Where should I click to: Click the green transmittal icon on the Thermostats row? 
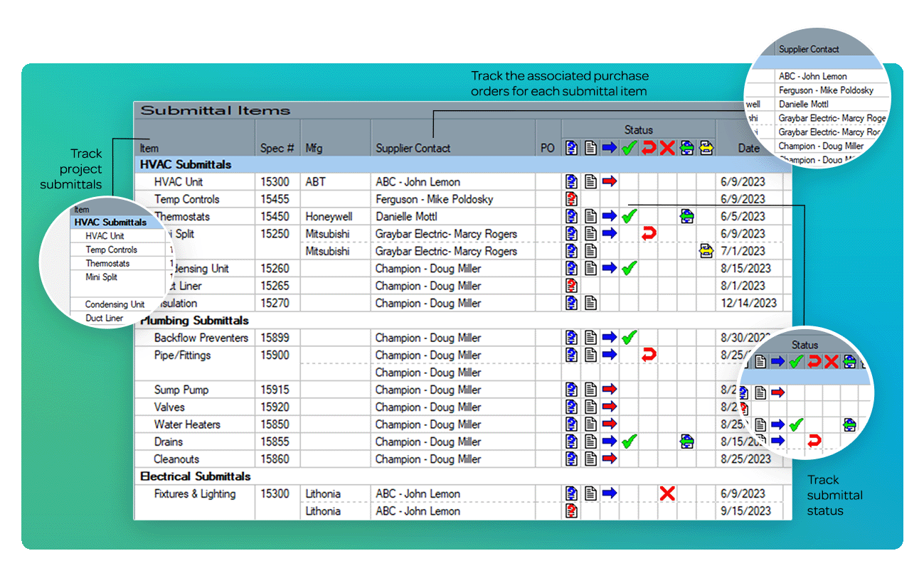(x=687, y=216)
